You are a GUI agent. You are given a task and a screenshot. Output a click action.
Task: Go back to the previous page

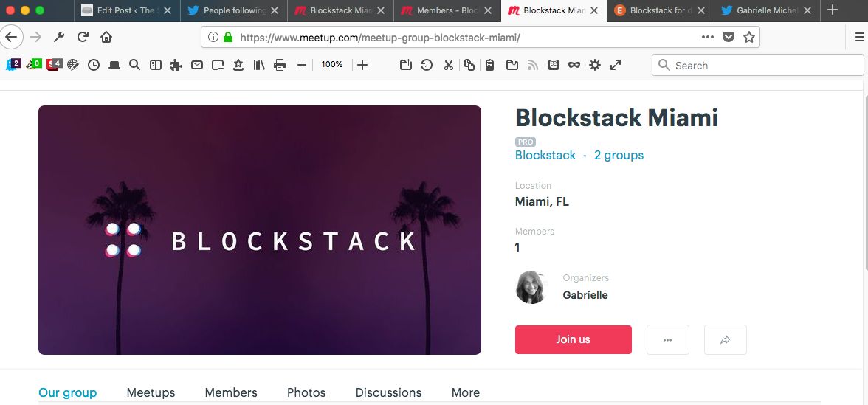11,37
